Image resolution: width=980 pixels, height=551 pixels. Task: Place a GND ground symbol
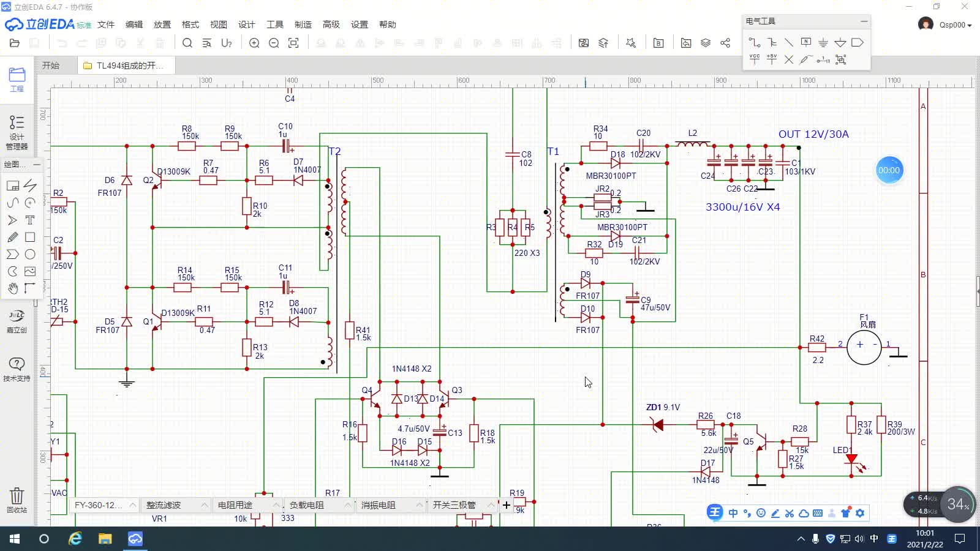tap(823, 42)
